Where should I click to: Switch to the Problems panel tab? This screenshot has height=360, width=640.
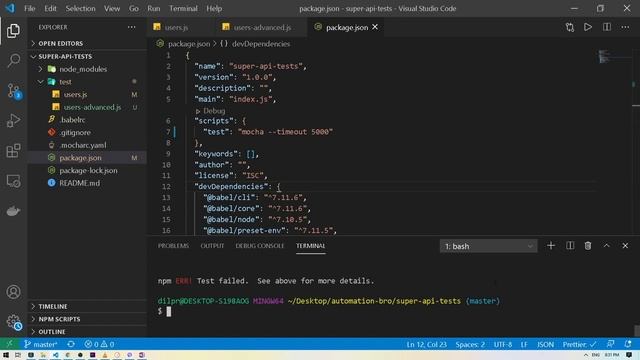coord(173,246)
